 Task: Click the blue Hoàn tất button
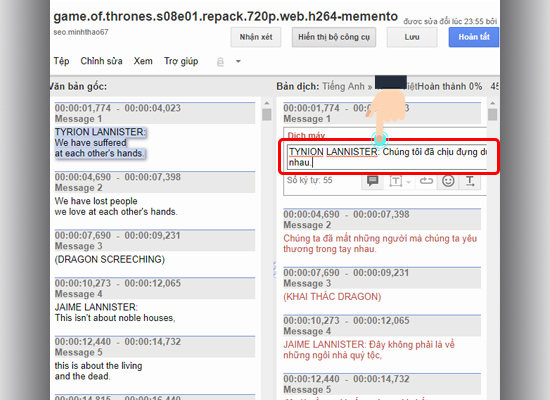[474, 37]
